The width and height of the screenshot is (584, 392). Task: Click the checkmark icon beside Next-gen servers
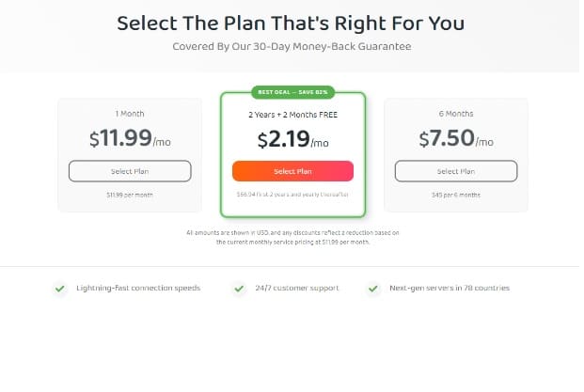373,289
